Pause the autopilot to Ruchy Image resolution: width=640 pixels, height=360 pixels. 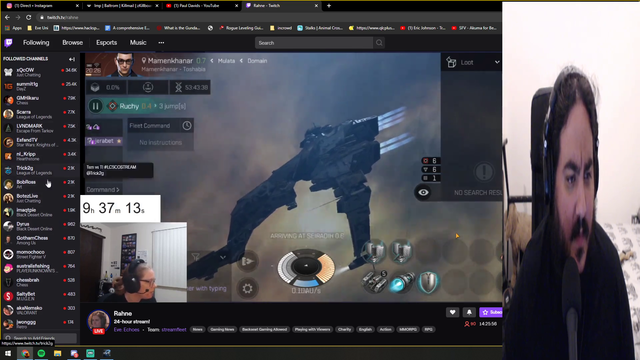[96, 106]
